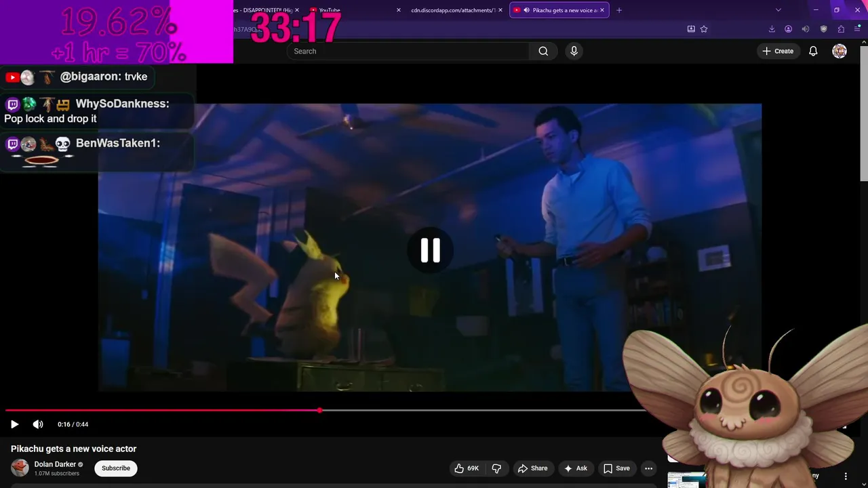Close the YouTube tab

pyautogui.click(x=398, y=10)
